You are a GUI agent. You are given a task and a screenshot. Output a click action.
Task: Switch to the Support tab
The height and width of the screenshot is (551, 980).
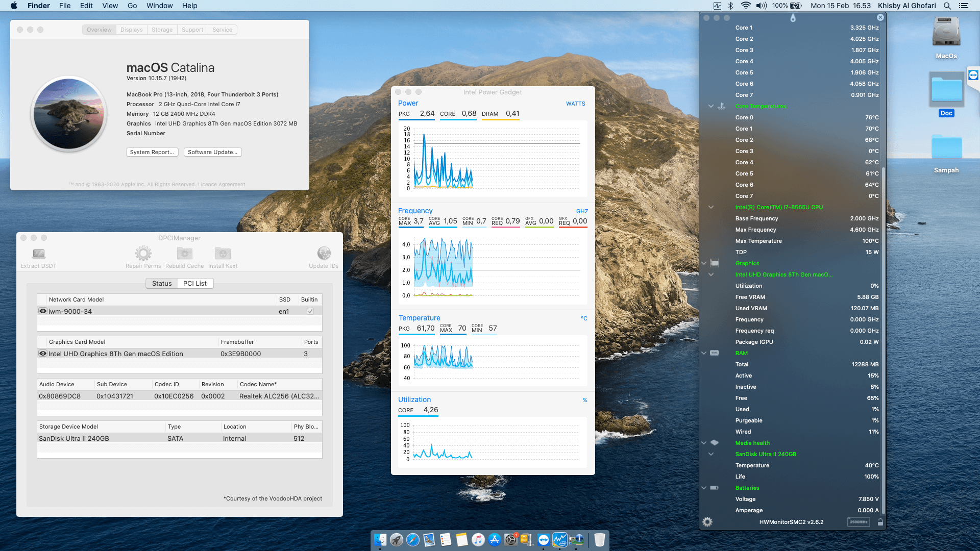click(192, 30)
